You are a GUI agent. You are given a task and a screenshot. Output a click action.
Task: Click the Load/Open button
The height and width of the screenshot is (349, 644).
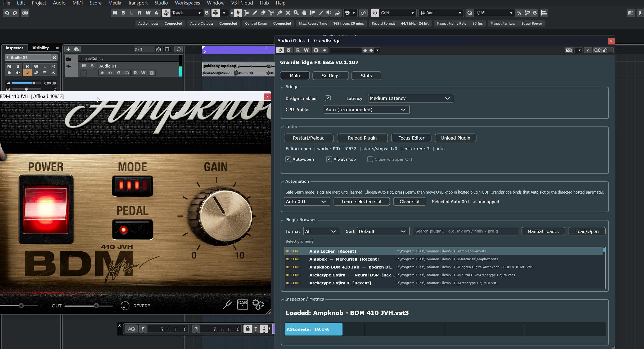pos(587,231)
